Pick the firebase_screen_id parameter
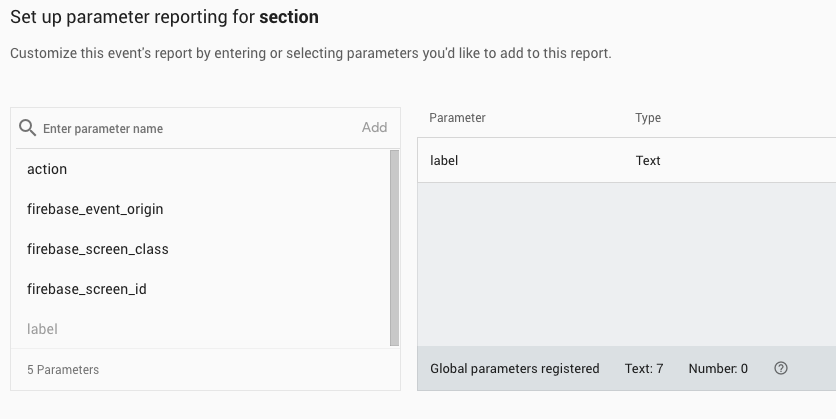The height and width of the screenshot is (419, 836). 87,289
